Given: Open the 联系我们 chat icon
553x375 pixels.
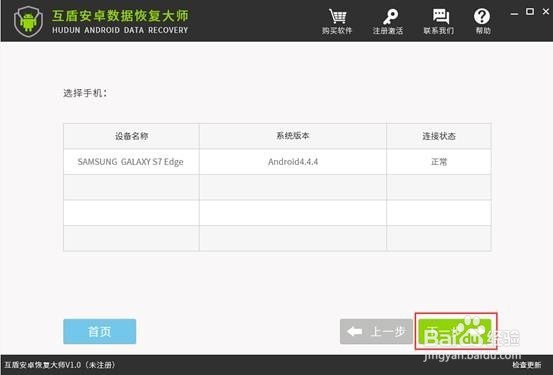Looking at the screenshot, I should (x=440, y=17).
